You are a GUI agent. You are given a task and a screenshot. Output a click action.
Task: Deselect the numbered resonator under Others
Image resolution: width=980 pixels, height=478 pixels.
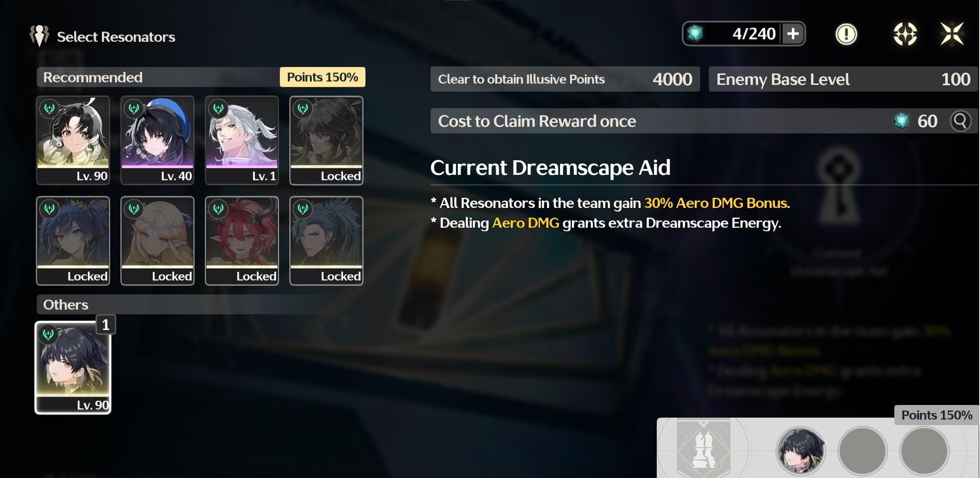point(73,367)
